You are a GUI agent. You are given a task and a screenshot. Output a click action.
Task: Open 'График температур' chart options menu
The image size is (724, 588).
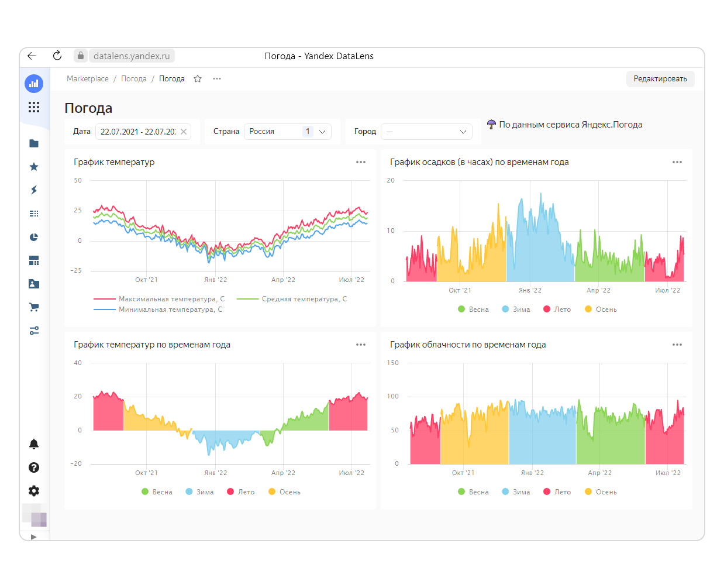[361, 162]
